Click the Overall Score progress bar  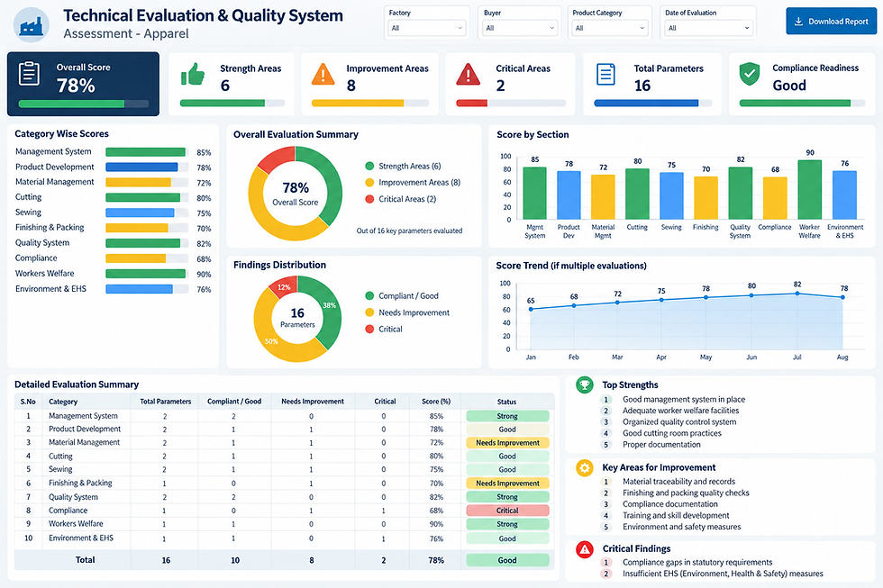83,104
